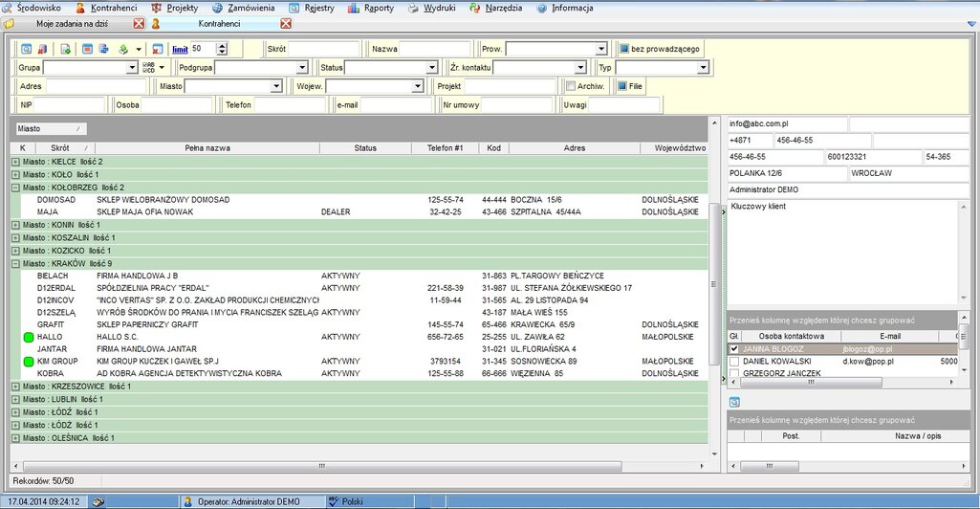Click the main list vertical scrollbar

[x=714, y=283]
